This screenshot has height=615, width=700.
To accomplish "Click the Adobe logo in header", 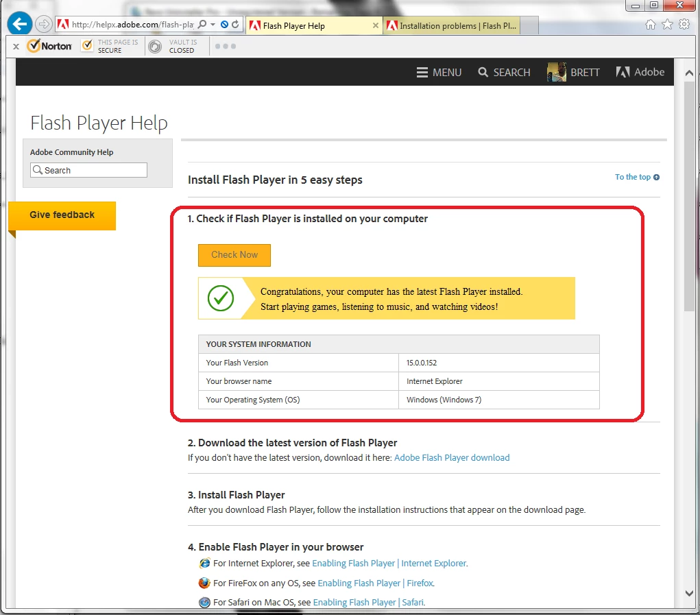I will (640, 72).
